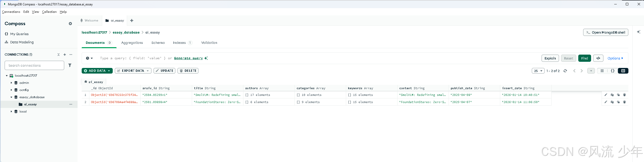Refresh documents count icon
Viewport: 644px width, 162px height.
565,71
